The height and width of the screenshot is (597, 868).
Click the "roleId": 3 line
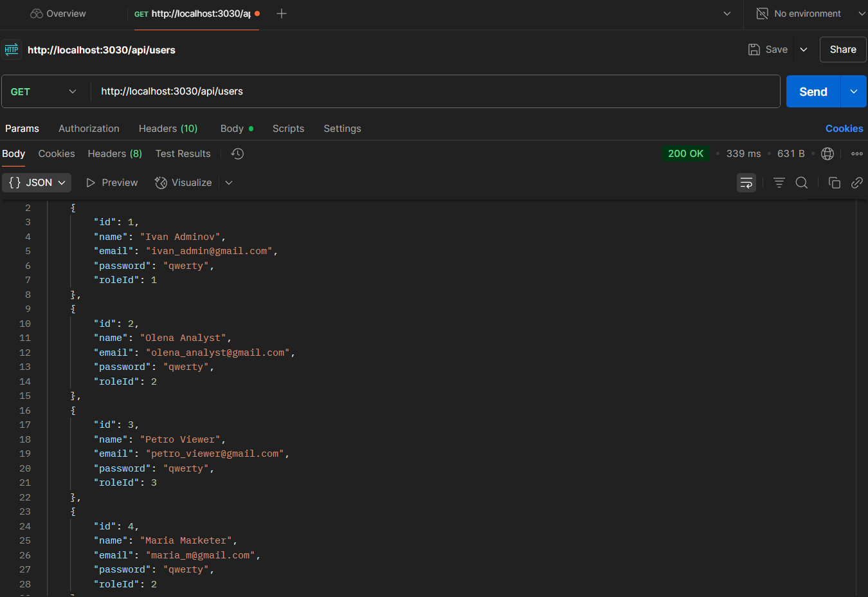pos(125,482)
